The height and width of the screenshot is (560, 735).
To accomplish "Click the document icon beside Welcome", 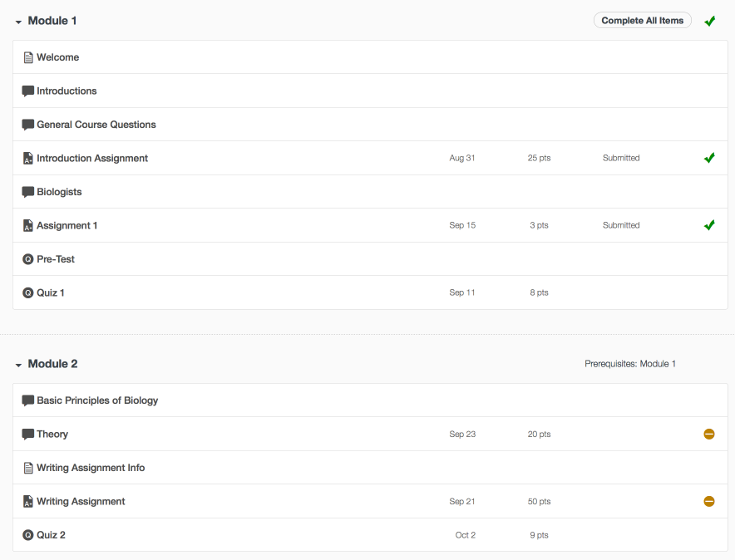I will [27, 56].
